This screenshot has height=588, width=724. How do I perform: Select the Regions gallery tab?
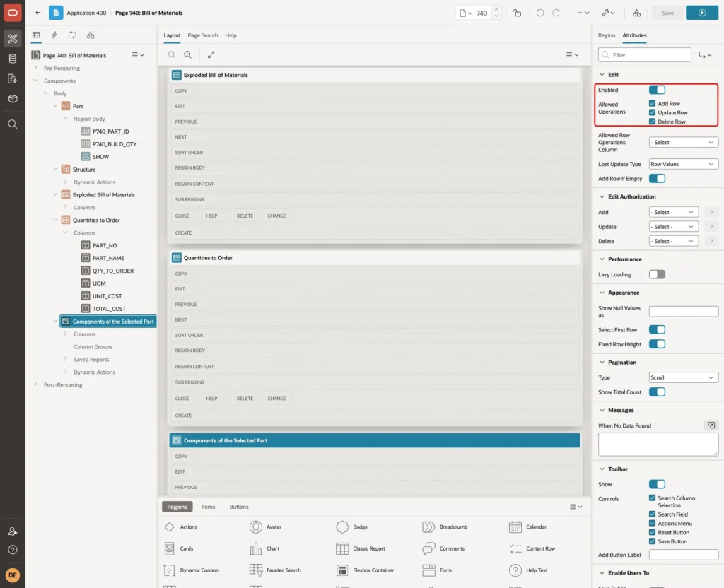177,507
